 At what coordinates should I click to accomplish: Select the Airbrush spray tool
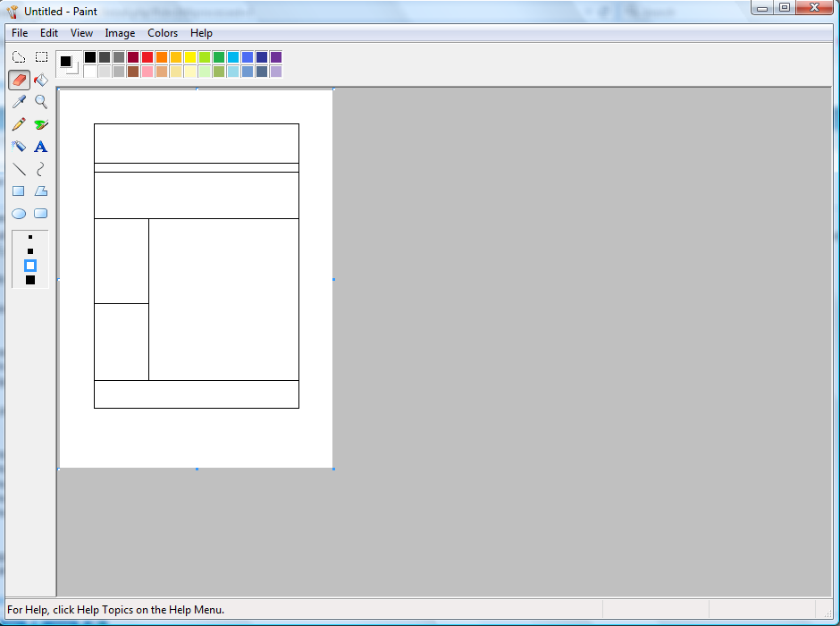19,147
